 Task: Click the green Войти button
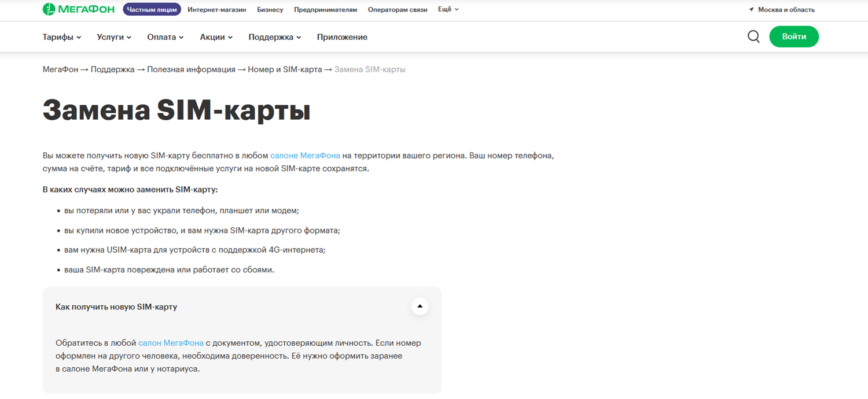coord(794,36)
